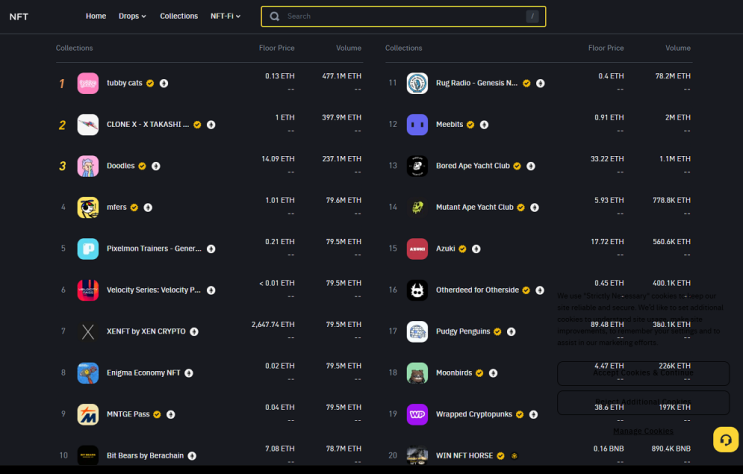Accept Cookies & Continue
Viewport: 743px width, 474px height.
643,373
